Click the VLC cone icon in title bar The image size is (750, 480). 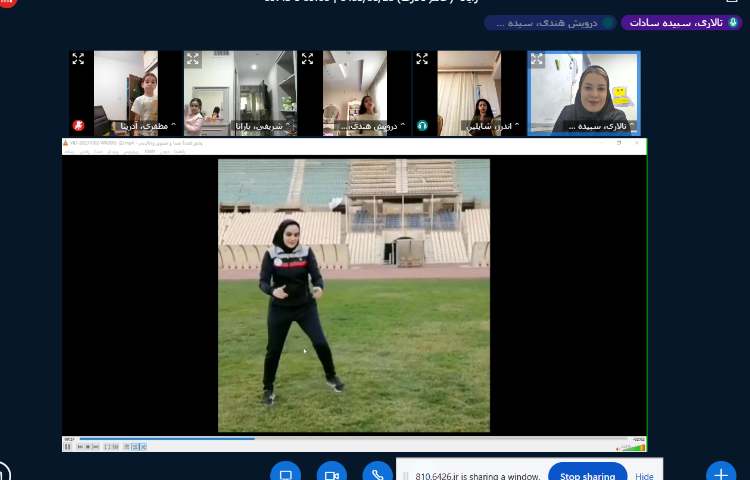point(66,143)
